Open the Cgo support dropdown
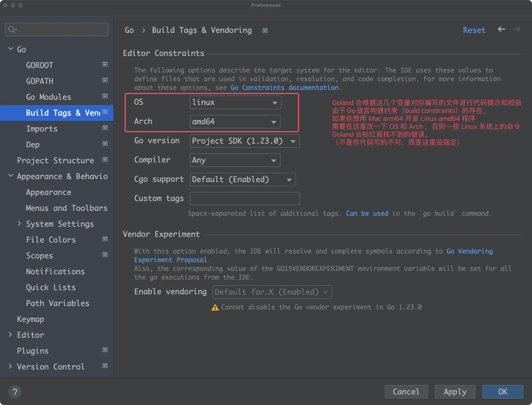This screenshot has height=405, width=532. 242,179
